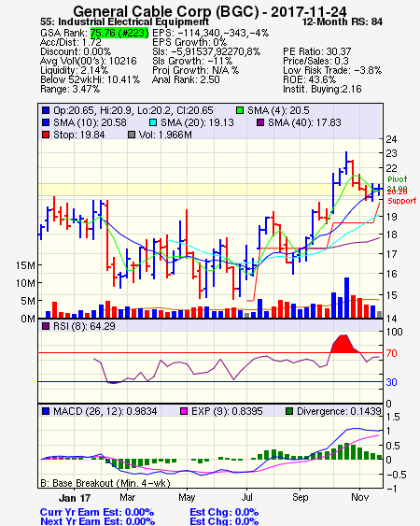
Task: Click the Jan 17 axis label
Action: pyautogui.click(x=75, y=497)
